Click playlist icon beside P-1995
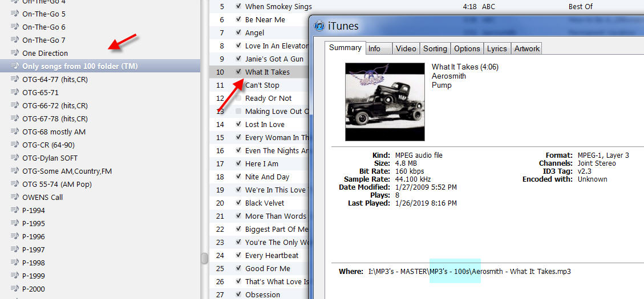The image size is (644, 299). click(x=15, y=223)
